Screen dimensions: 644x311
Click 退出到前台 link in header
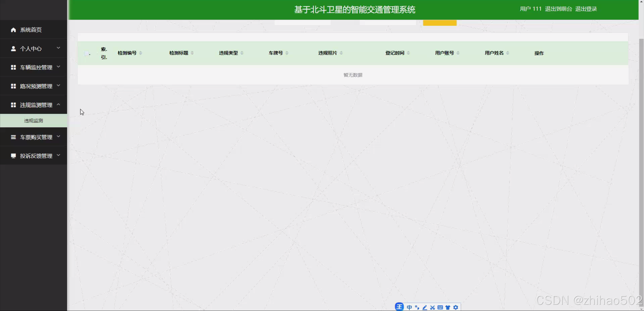558,9
